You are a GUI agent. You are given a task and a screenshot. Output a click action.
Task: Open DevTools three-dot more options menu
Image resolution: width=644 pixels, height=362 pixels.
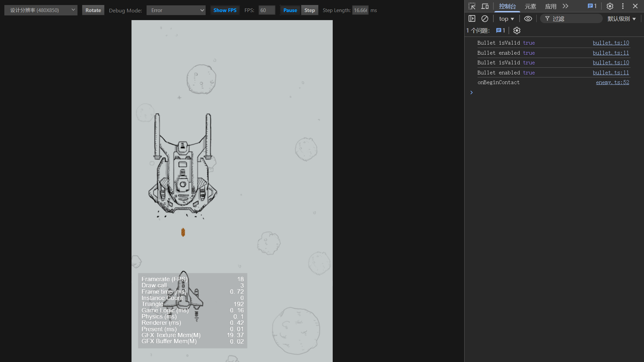(623, 6)
